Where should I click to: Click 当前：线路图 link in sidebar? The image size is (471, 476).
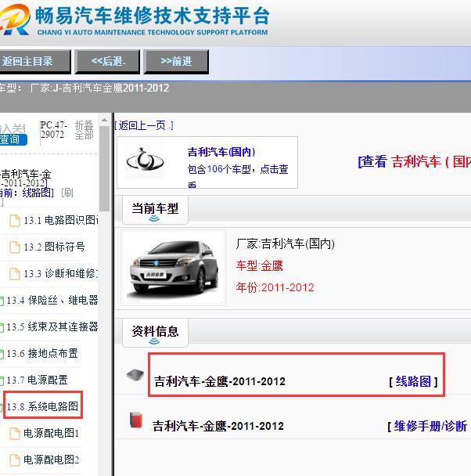pos(27,193)
